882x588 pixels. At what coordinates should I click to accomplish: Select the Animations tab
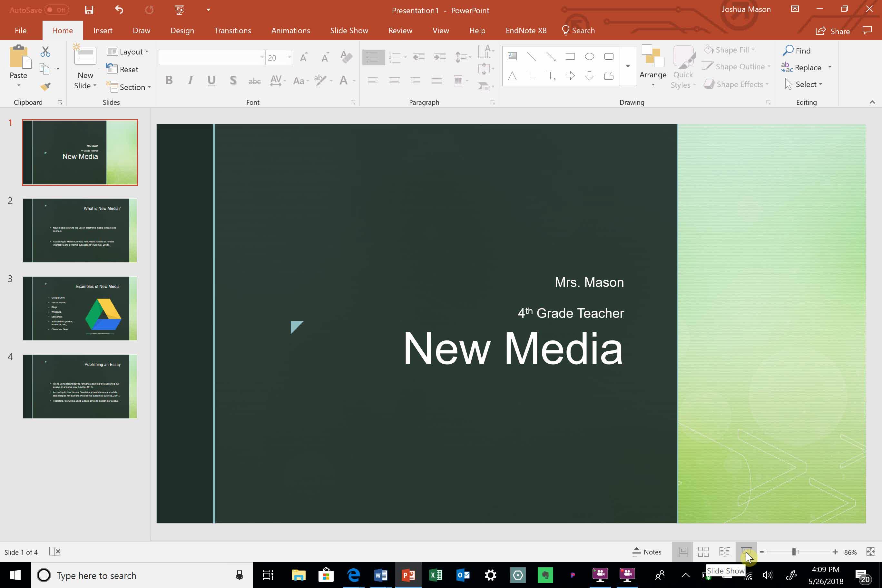[290, 30]
